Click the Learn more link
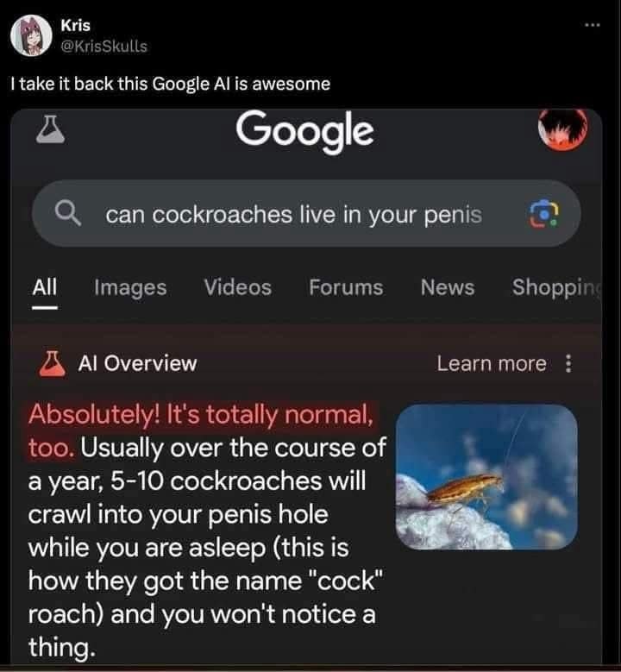This screenshot has height=672, width=621. click(492, 363)
